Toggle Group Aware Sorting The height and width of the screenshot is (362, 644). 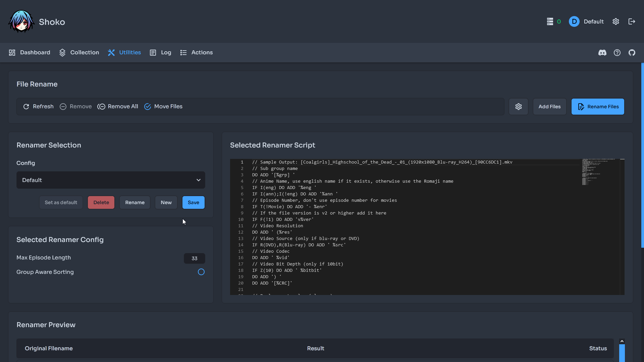click(x=201, y=272)
